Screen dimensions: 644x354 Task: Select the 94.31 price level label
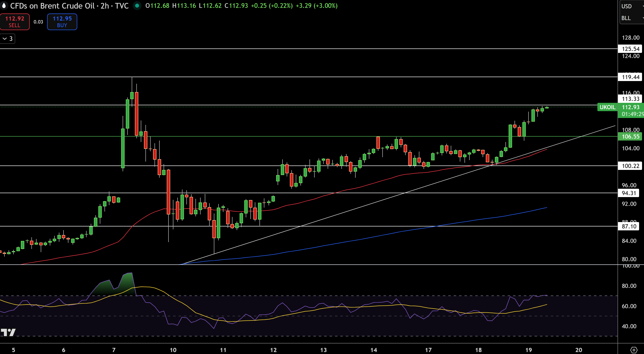click(629, 193)
